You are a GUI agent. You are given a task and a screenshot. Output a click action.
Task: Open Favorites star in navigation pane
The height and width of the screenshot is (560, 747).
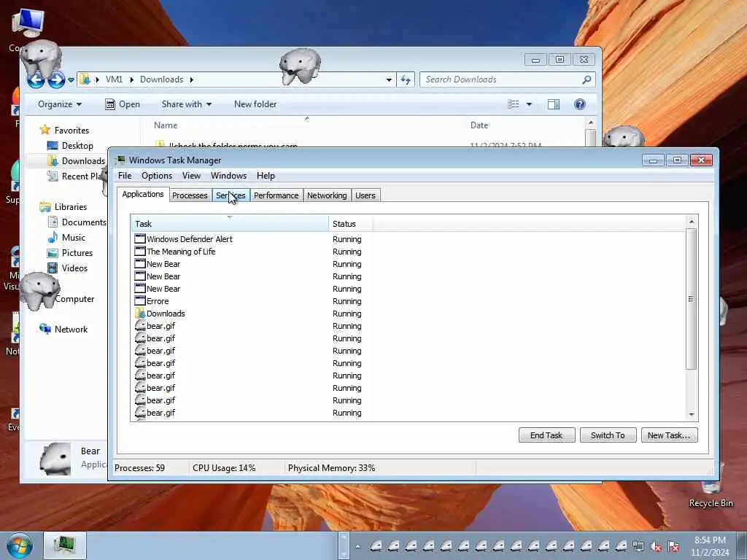(45, 130)
